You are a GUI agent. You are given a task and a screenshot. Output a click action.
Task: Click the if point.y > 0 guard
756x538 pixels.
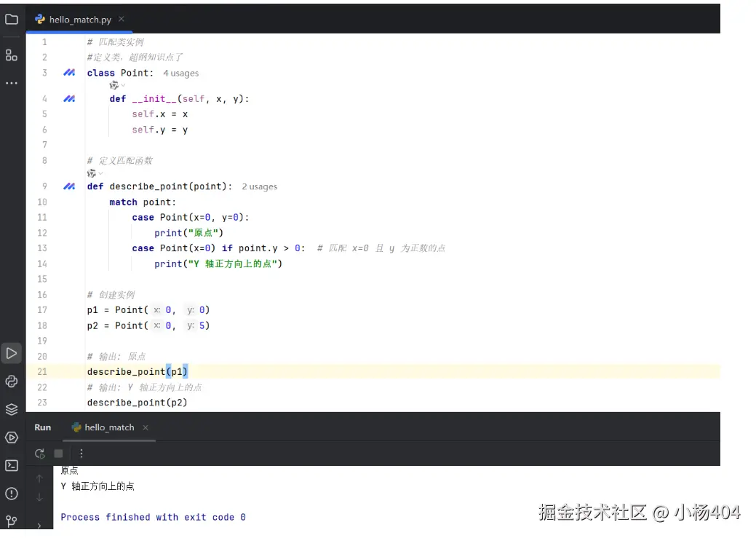[x=263, y=248]
